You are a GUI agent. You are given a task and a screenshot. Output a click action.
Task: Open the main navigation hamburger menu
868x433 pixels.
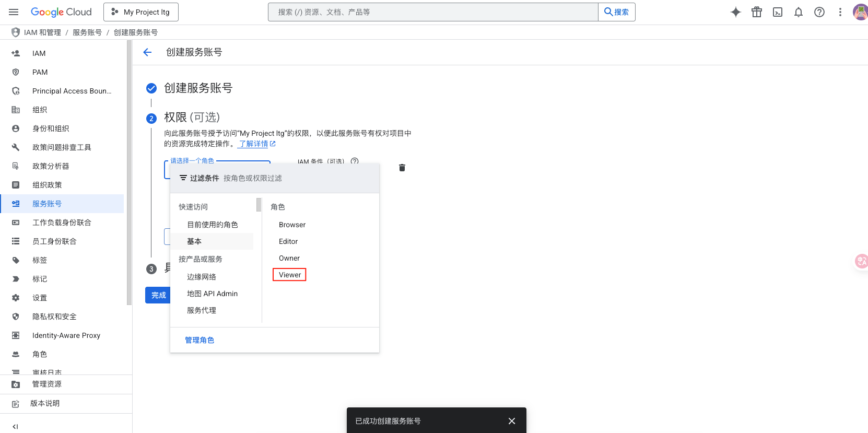click(14, 12)
